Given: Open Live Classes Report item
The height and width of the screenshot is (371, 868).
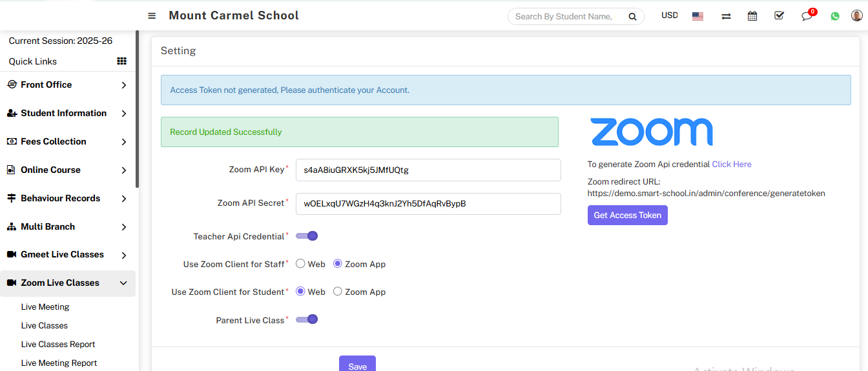Looking at the screenshot, I should 58,345.
